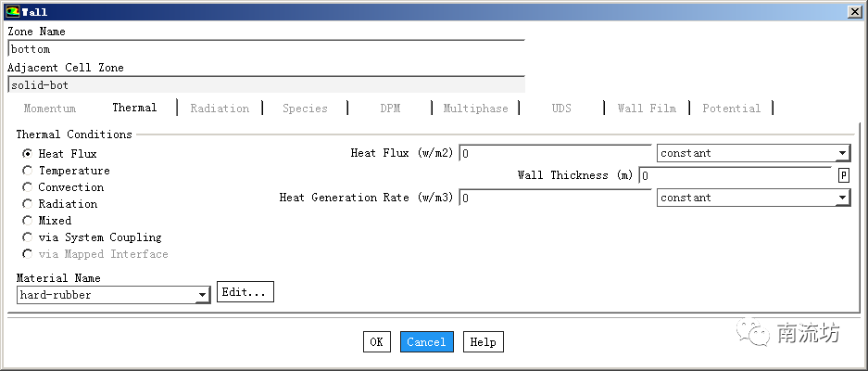Viewport: 868px width, 371px height.
Task: Open the Heat Generation Rate constant dropdown
Action: [x=753, y=198]
